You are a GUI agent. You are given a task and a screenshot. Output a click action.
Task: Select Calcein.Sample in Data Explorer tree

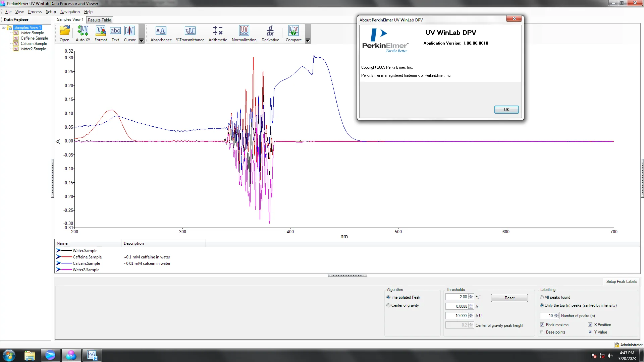(x=34, y=44)
